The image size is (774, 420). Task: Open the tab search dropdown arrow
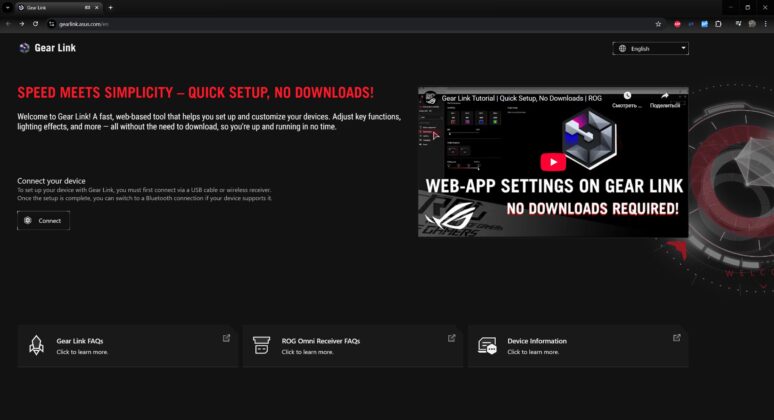click(8, 8)
